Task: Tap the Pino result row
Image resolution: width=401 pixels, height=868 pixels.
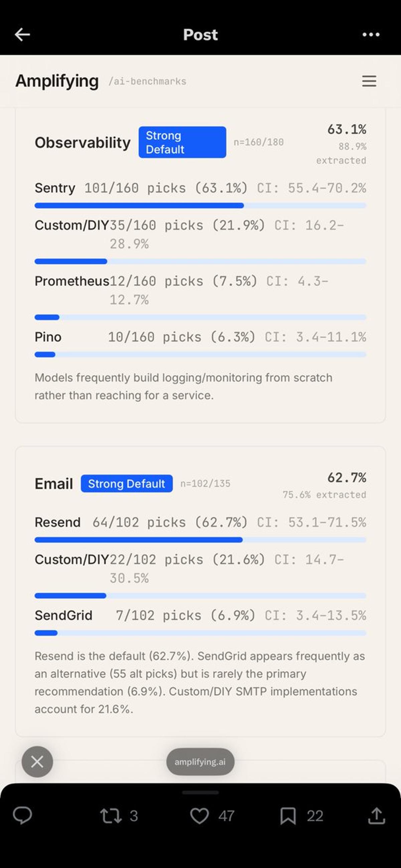Action: [x=200, y=337]
